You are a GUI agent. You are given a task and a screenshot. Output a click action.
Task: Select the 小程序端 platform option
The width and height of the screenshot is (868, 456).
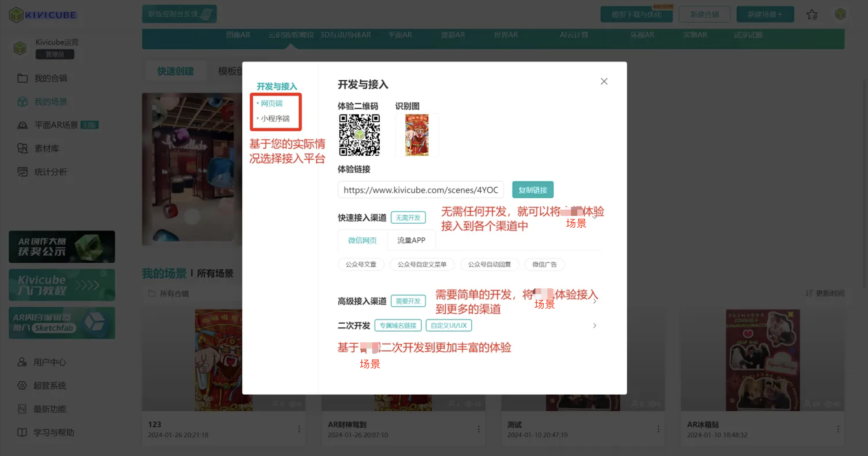(x=275, y=119)
